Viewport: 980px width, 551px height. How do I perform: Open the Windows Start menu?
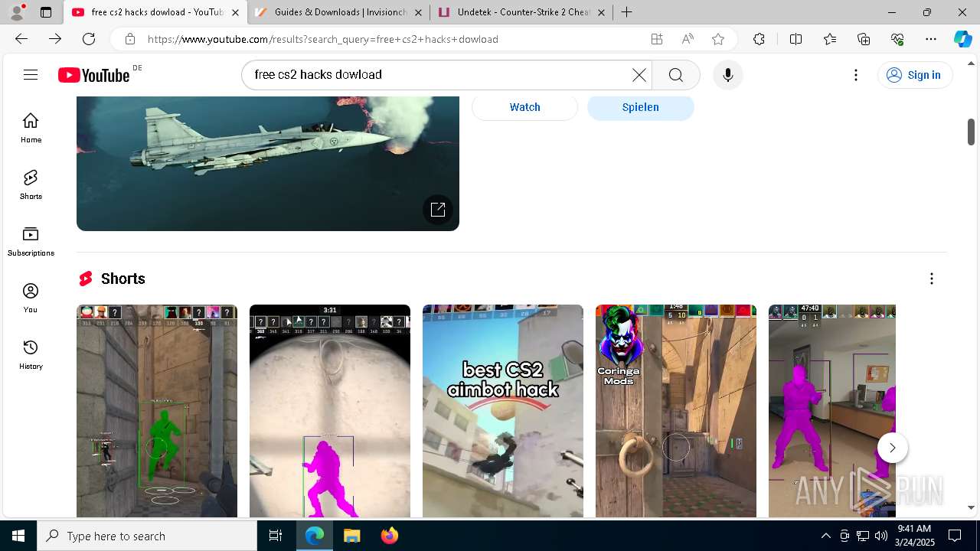coord(18,536)
